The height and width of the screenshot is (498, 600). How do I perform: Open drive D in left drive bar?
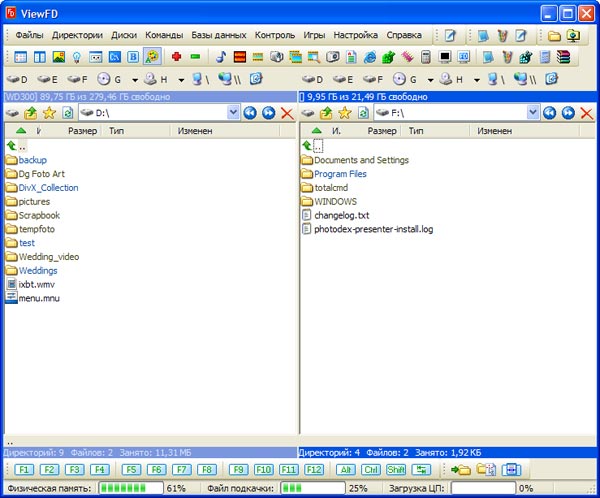[18, 79]
